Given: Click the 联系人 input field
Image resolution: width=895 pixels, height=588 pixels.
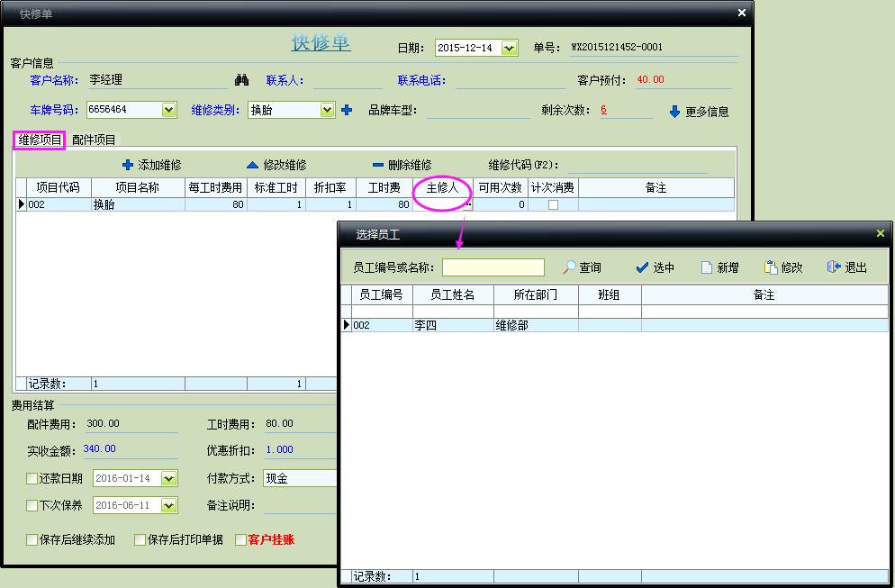Looking at the screenshot, I should pyautogui.click(x=348, y=80).
